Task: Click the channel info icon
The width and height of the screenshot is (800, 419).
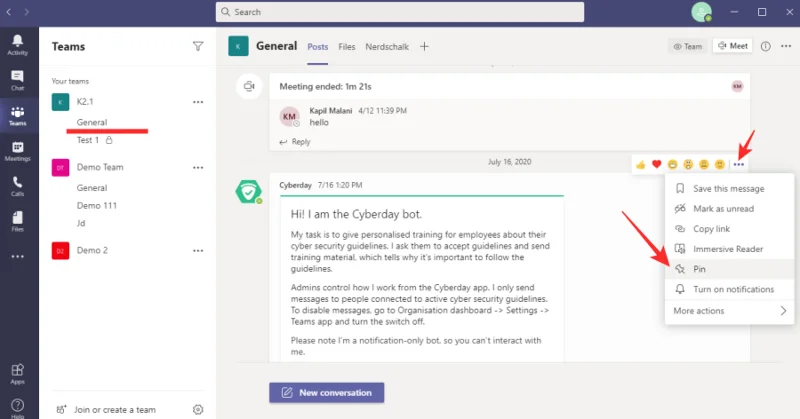Action: coord(765,46)
